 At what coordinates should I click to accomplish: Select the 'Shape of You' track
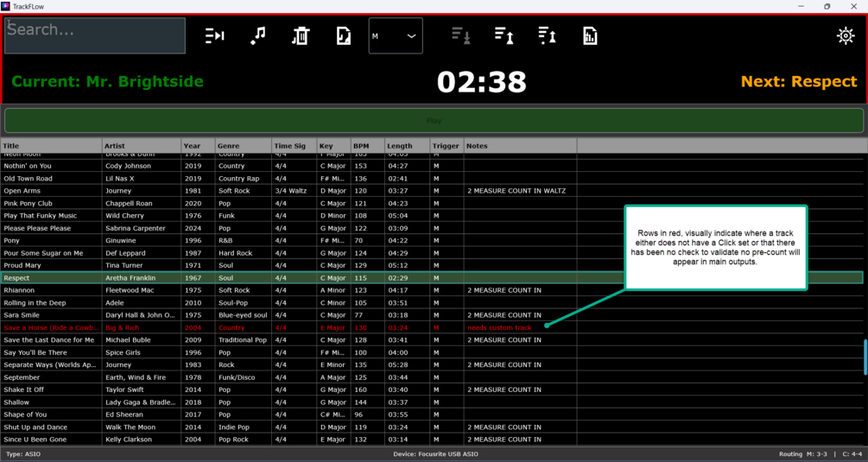(x=25, y=415)
